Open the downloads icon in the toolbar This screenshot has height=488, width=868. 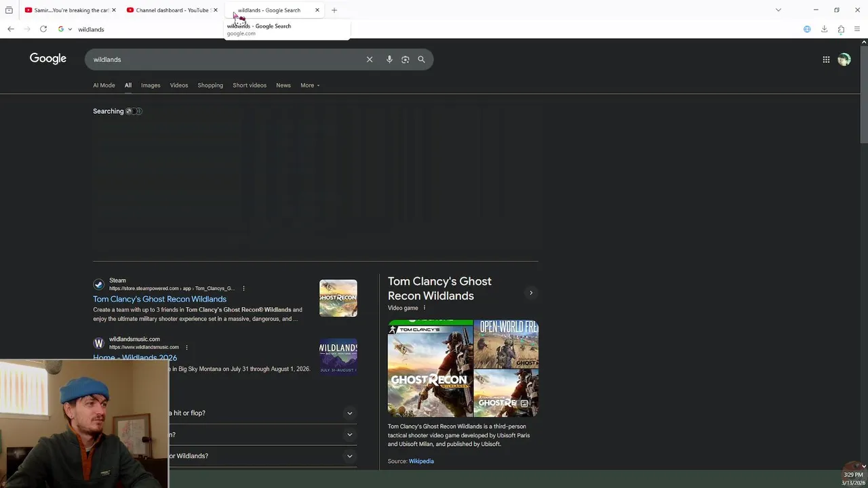824,29
